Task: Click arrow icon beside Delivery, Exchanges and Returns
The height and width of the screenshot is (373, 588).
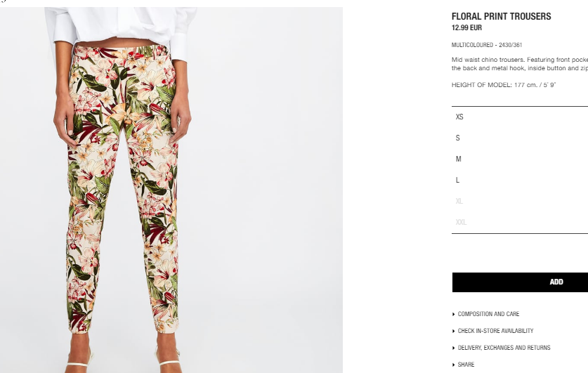Action: coord(454,348)
